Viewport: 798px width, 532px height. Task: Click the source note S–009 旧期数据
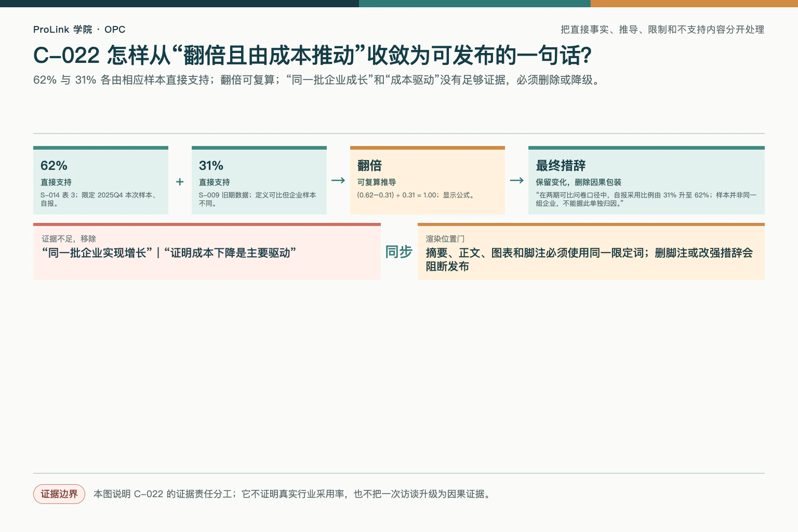tap(257, 199)
